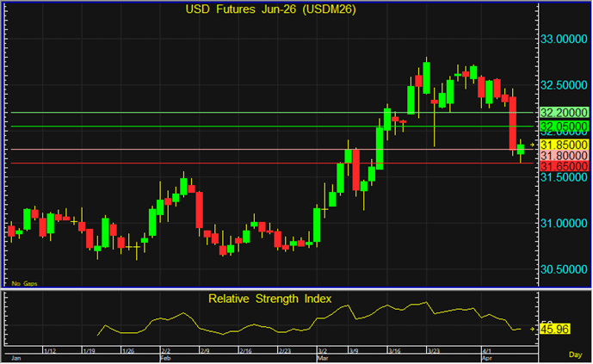Click the 1/26 date label
Screen dimensions: 593x364
[x=128, y=351]
